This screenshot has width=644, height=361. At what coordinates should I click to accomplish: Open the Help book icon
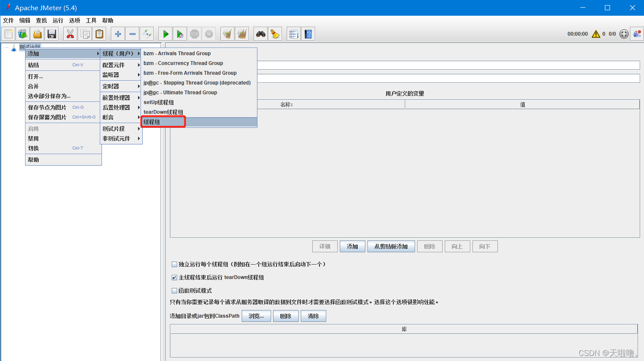308,34
